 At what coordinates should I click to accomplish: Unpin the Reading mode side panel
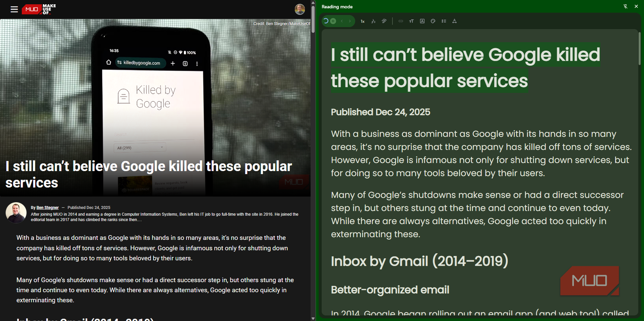click(625, 7)
